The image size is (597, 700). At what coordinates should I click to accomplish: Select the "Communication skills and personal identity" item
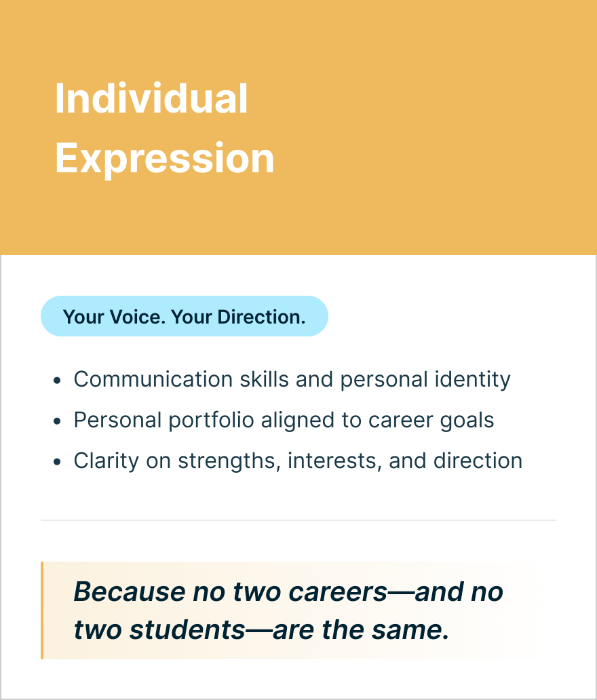point(292,379)
